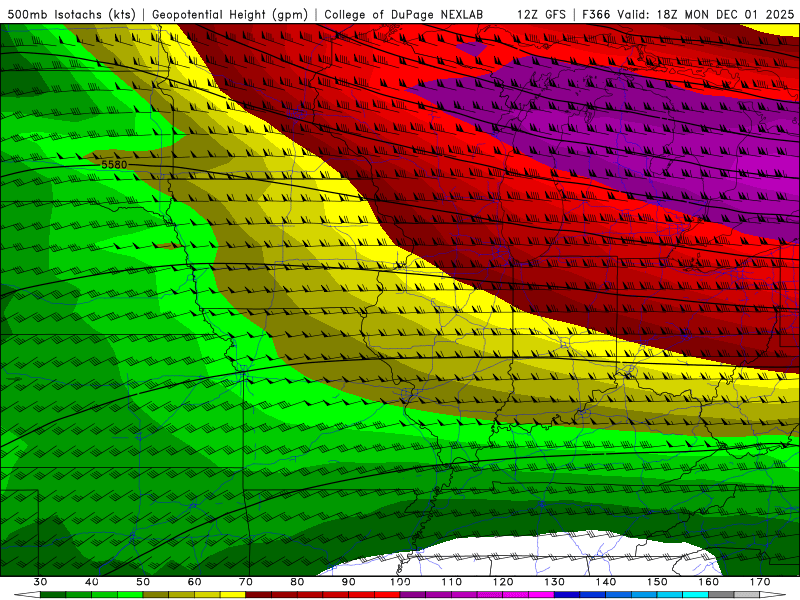
Task: Pick the olive swatch just right of 50
Action: tap(156, 595)
